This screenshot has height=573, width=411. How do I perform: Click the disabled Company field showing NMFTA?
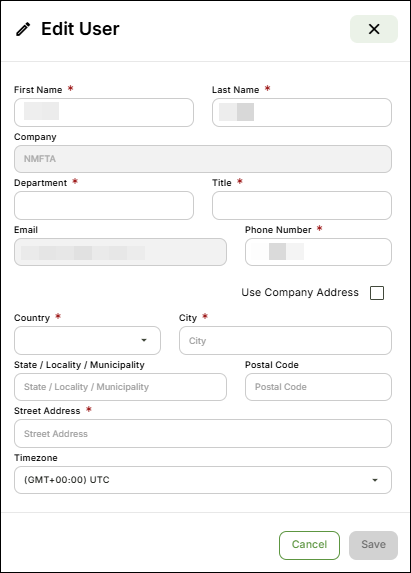pos(203,159)
